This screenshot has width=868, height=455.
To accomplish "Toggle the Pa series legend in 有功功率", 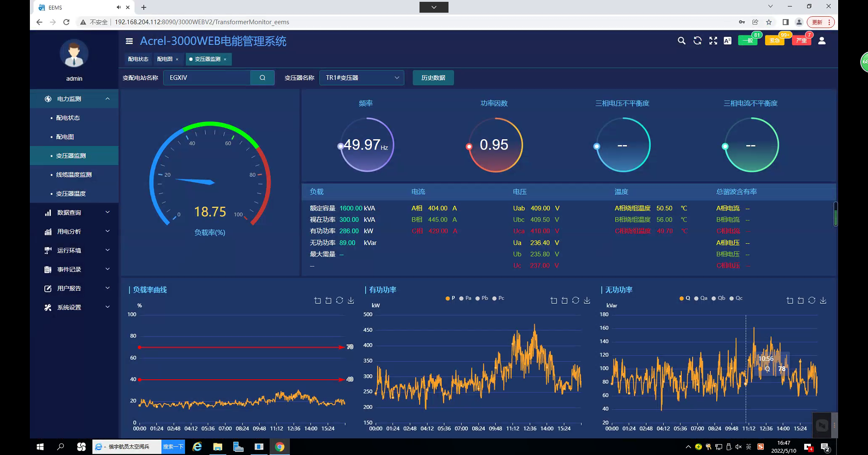I will click(465, 298).
